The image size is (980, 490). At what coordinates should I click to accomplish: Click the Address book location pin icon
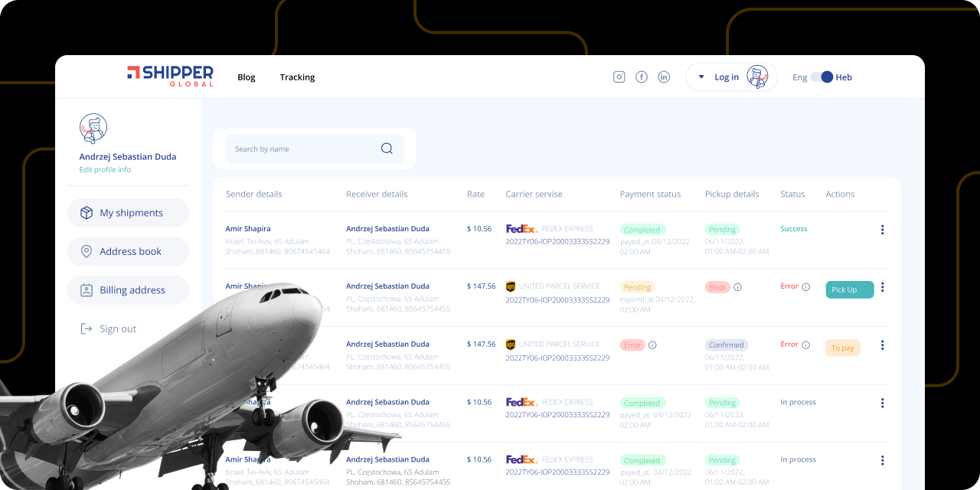click(x=86, y=251)
